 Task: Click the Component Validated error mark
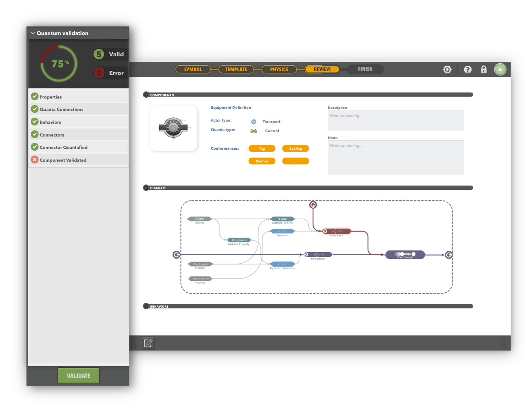tap(35, 160)
